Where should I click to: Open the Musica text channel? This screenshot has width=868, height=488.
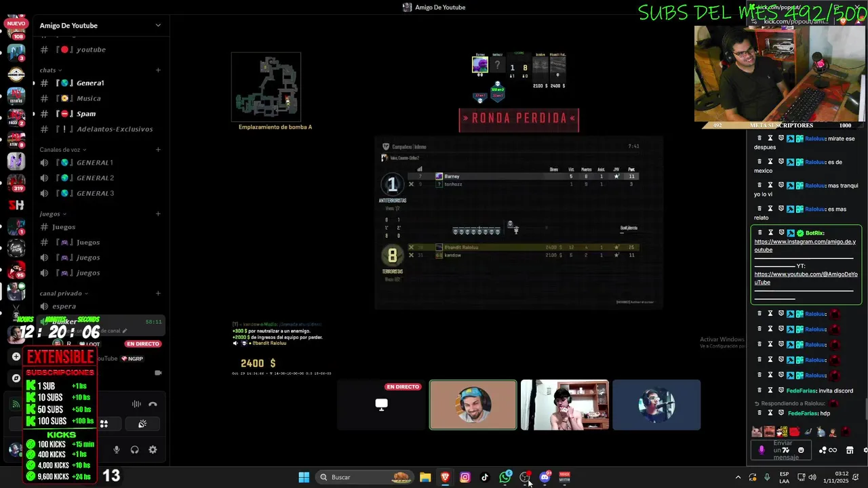coord(100,98)
